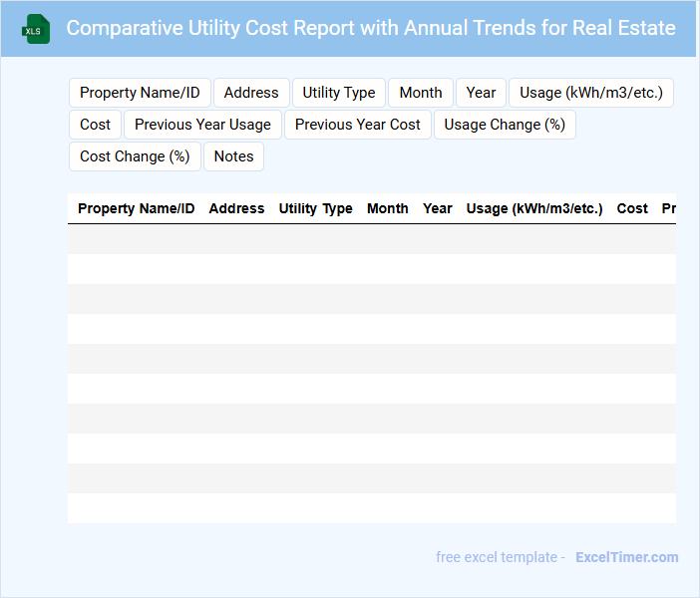Select the Utility Type tag

(339, 93)
